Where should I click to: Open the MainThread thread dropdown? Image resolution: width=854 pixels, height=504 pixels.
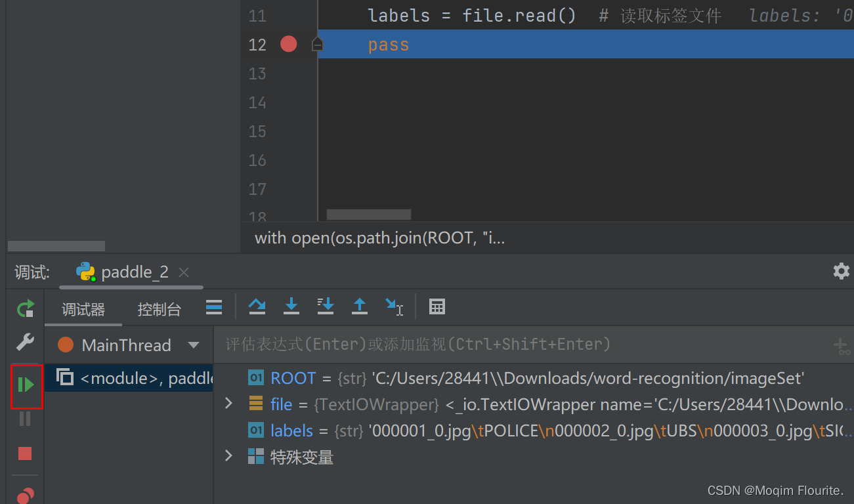tap(194, 345)
